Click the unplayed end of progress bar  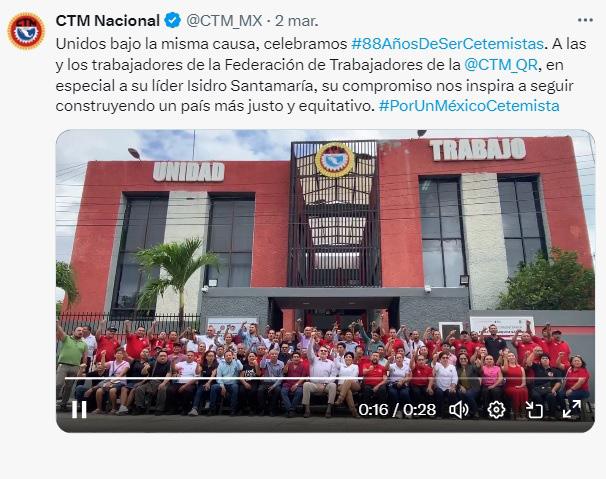click(x=475, y=378)
